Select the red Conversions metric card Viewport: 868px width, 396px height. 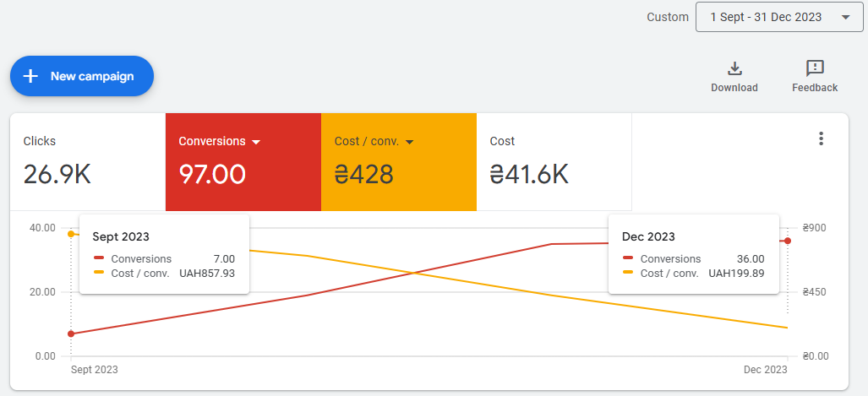click(x=243, y=162)
